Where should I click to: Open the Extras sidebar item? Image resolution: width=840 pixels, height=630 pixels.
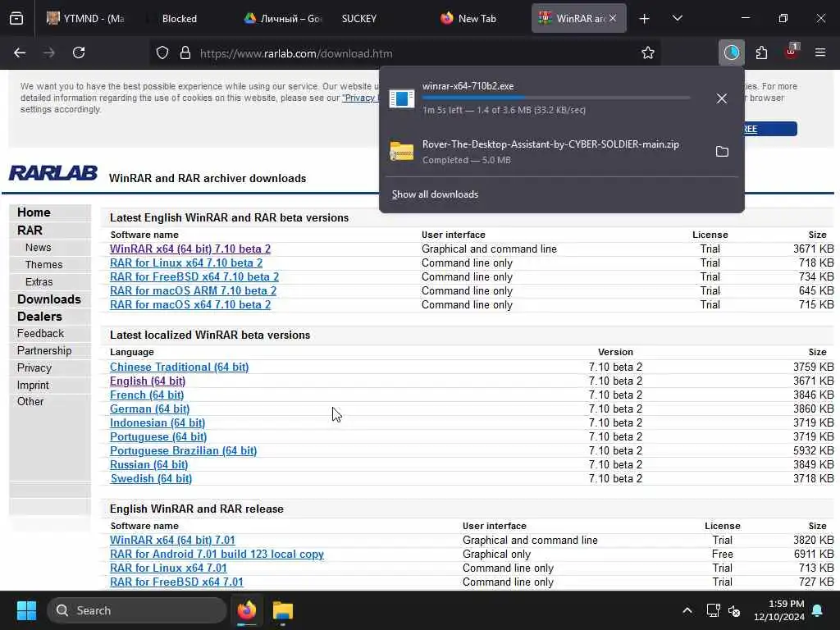[x=39, y=282]
